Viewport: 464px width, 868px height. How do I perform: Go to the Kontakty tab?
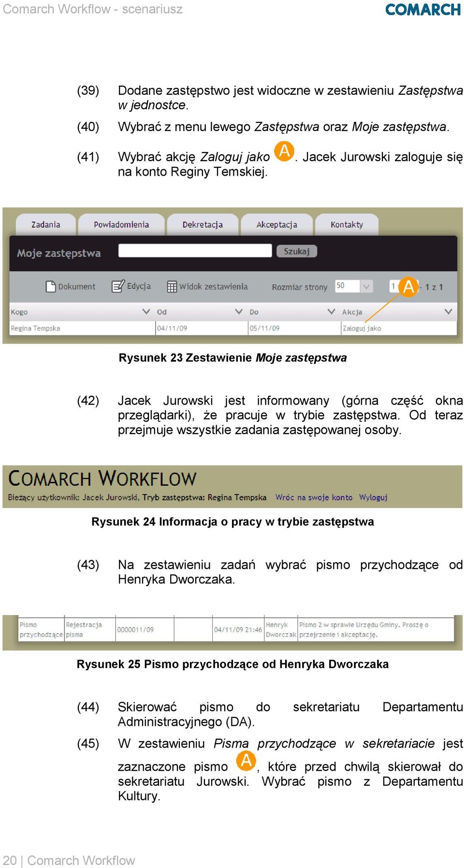[x=347, y=224]
